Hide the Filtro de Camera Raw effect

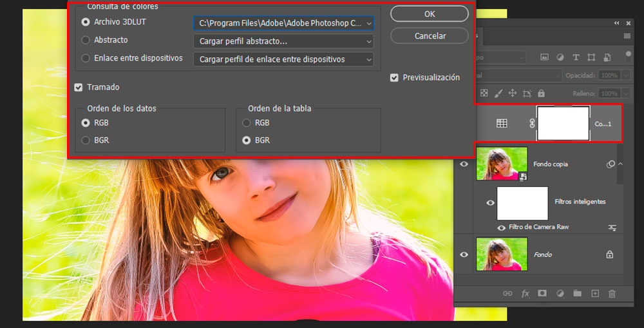click(x=502, y=227)
